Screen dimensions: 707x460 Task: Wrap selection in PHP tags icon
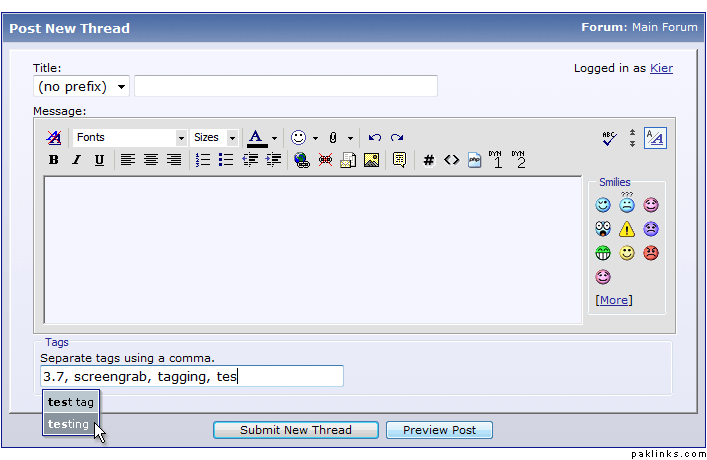pos(474,160)
